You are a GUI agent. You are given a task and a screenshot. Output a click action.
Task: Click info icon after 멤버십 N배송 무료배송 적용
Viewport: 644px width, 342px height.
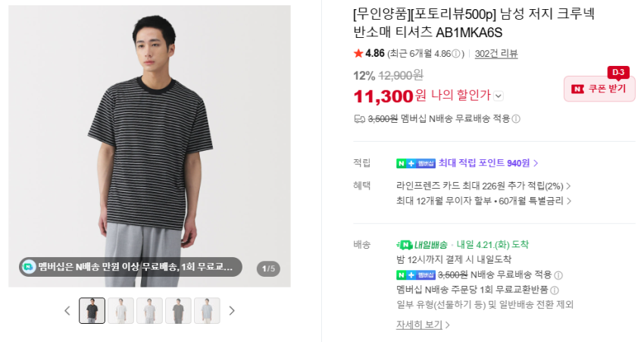tap(516, 119)
